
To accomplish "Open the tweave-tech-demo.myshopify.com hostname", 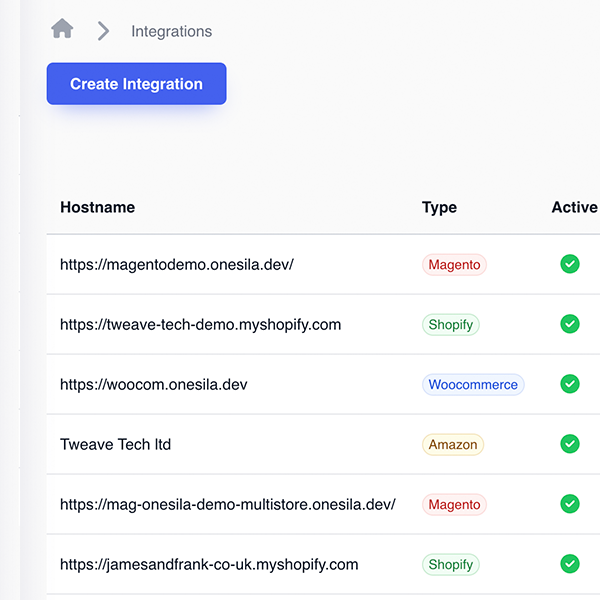I will [200, 325].
